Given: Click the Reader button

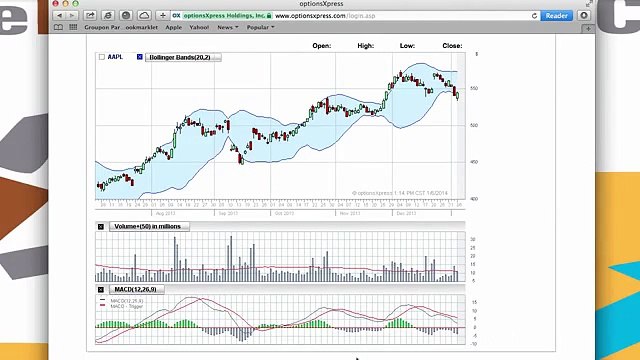Looking at the screenshot, I should tap(557, 16).
